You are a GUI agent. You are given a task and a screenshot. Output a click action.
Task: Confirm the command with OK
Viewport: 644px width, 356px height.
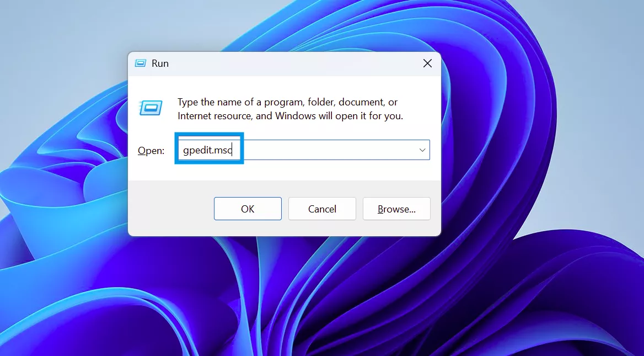(x=248, y=209)
